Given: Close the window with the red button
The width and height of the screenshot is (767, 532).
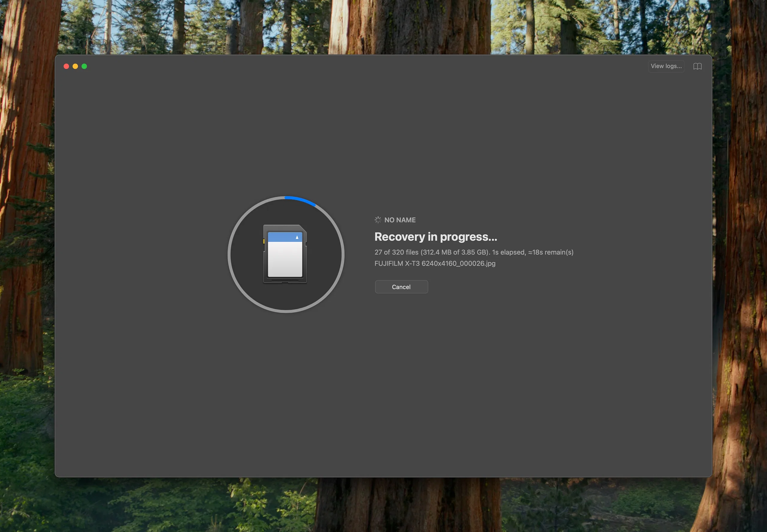Looking at the screenshot, I should [x=66, y=66].
